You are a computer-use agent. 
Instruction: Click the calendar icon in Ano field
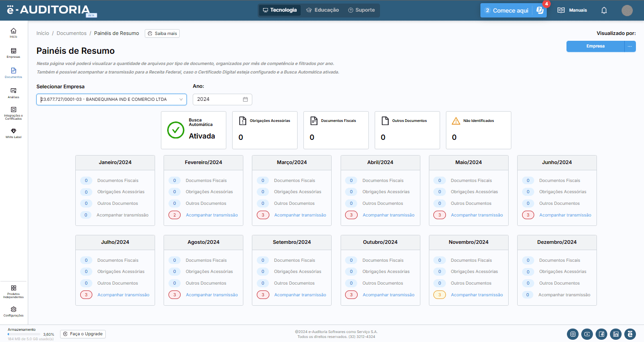[245, 99]
